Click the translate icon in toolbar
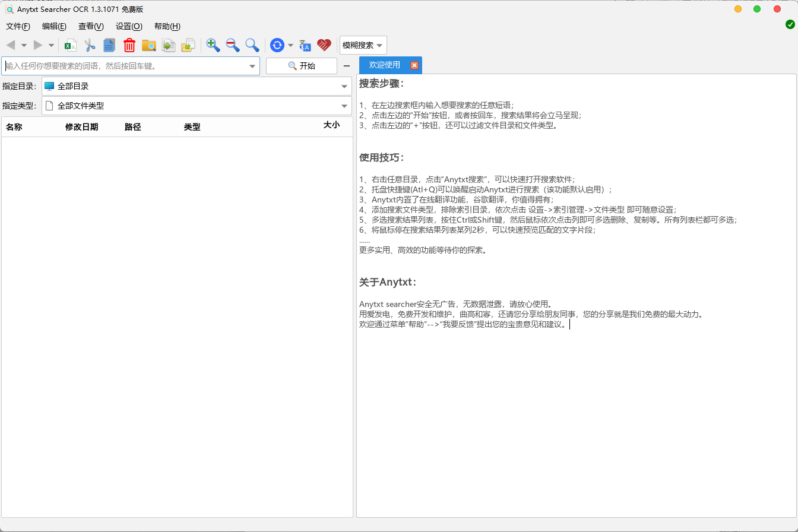The height and width of the screenshot is (532, 798). 305,45
